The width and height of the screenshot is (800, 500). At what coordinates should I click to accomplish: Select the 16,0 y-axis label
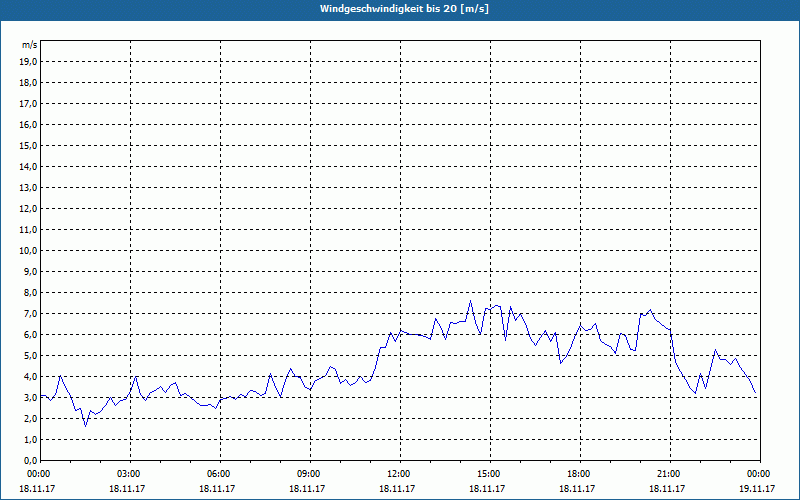click(29, 124)
